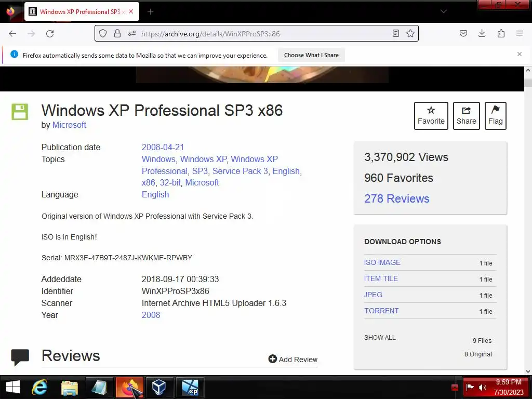532x399 pixels.
Task: Open the Service Pack 3 topic link
Action: [240, 171]
